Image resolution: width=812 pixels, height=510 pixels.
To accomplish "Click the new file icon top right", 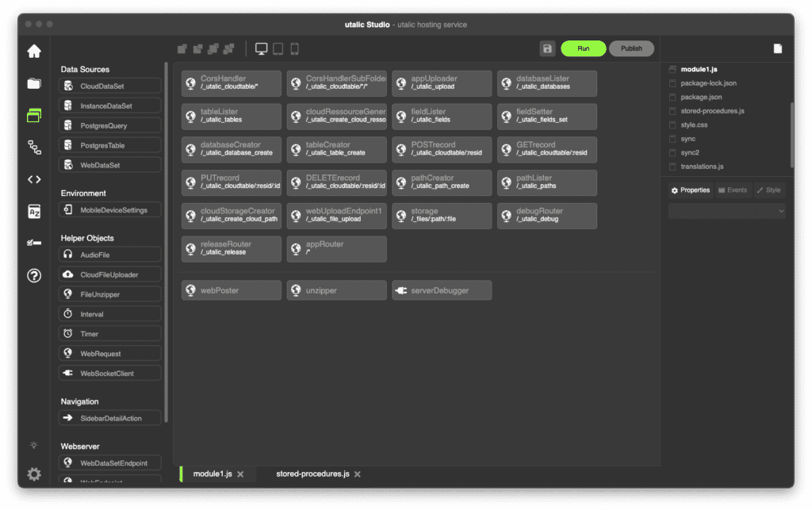I will click(x=778, y=49).
